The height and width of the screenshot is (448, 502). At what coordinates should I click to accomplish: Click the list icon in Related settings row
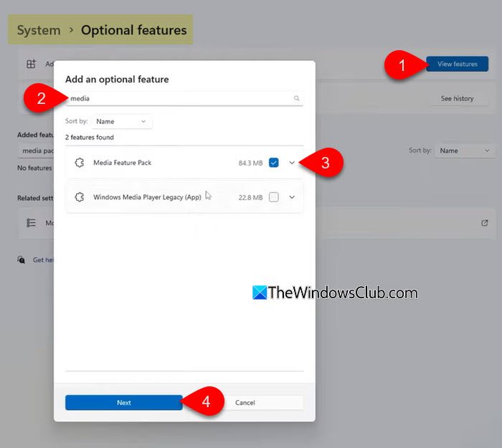[31, 223]
